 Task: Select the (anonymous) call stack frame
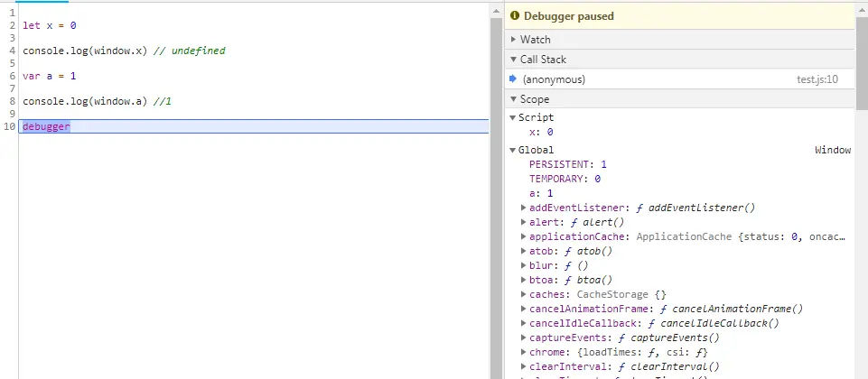pos(680,79)
